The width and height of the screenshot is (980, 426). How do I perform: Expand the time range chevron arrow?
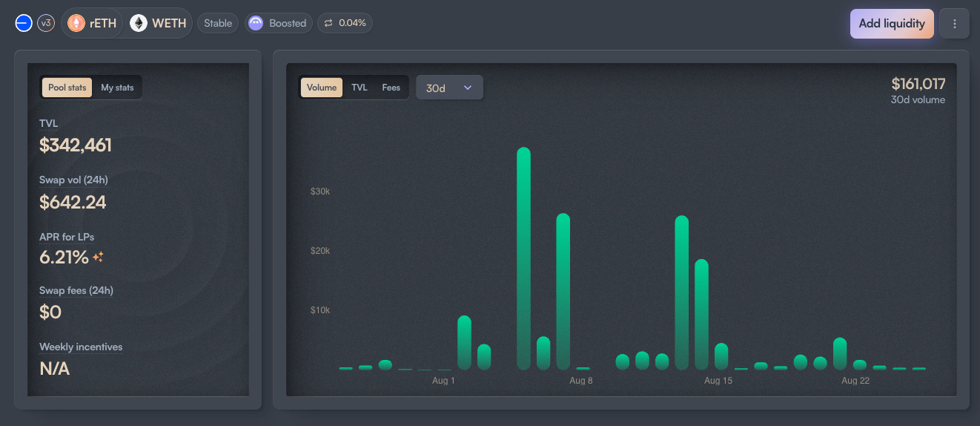[x=468, y=88]
